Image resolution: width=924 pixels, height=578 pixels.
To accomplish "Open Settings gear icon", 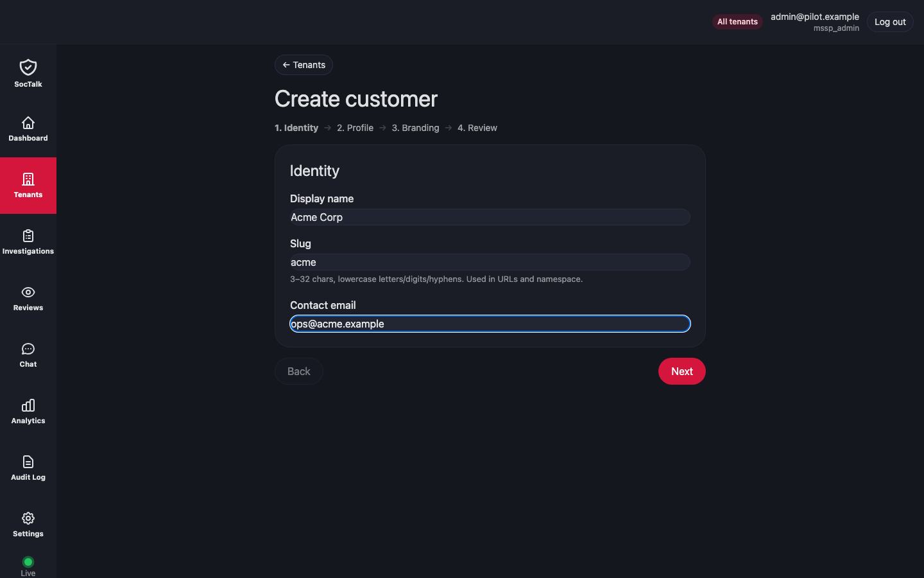I will click(x=28, y=518).
